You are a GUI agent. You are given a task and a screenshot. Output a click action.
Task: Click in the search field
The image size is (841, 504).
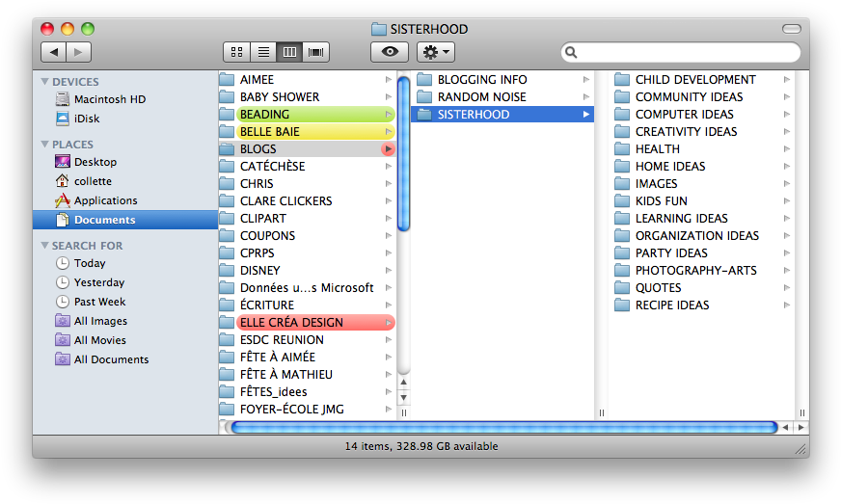click(687, 52)
